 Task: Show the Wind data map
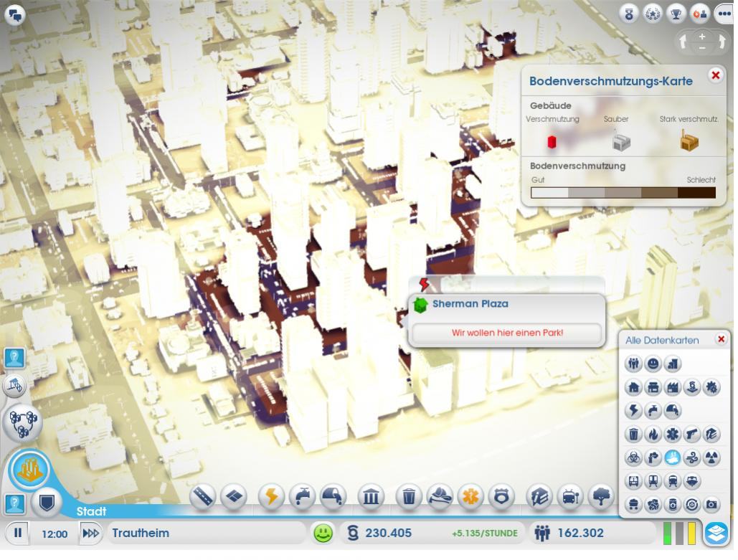(x=692, y=457)
